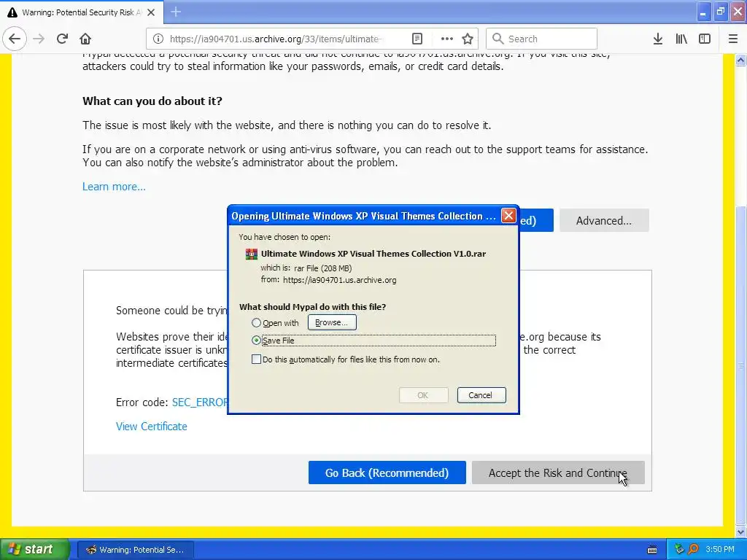The image size is (747, 560).
Task: Click 'from: https://ia904701.us.archive.org' text
Action: (329, 280)
